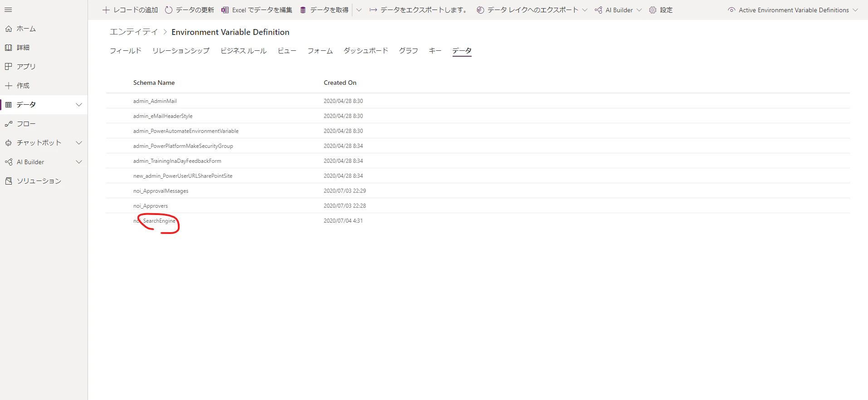The width and height of the screenshot is (868, 400).
Task: Click Excel でデータを編集
Action: tap(257, 10)
